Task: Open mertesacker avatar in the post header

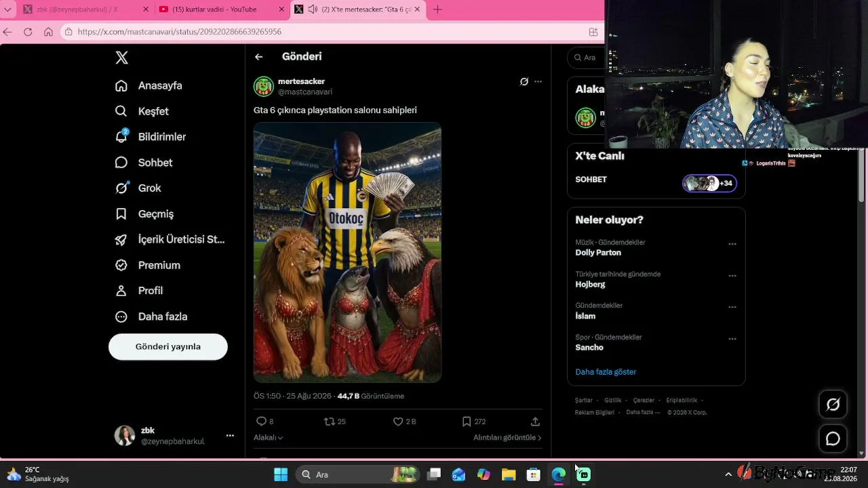Action: (264, 87)
